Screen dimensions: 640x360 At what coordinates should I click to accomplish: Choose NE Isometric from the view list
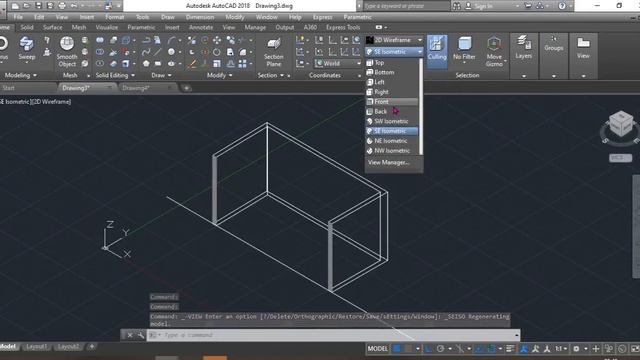click(392, 141)
